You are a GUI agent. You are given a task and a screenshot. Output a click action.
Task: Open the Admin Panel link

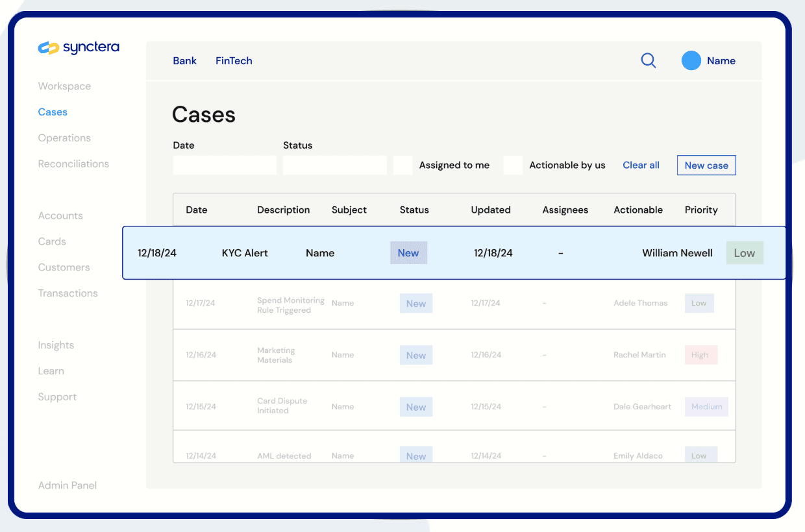click(68, 485)
